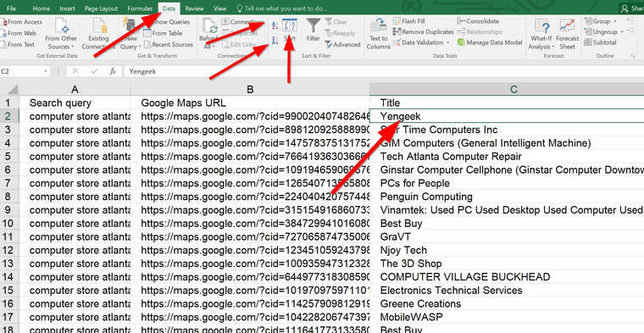Image resolution: width=644 pixels, height=333 pixels.
Task: Open the Sort dialog button
Action: (x=290, y=31)
